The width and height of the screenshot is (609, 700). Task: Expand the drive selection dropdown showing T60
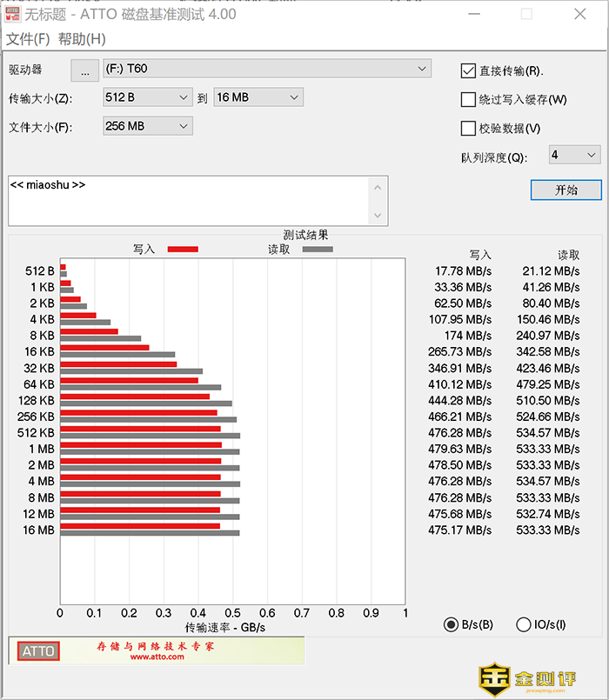(x=422, y=69)
